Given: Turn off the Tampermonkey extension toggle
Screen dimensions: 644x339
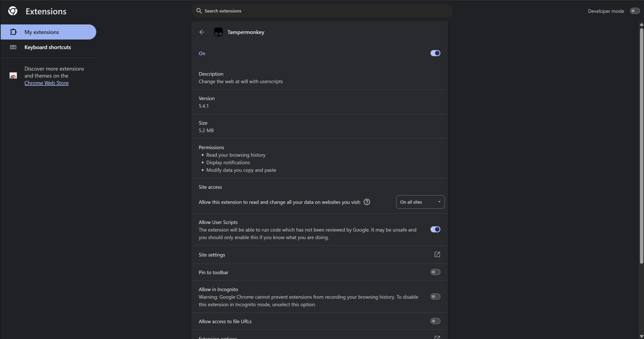Looking at the screenshot, I should tap(435, 53).
